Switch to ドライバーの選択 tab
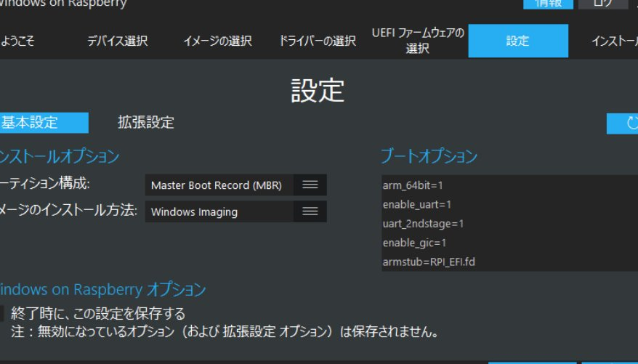The height and width of the screenshot is (364, 638). point(318,41)
